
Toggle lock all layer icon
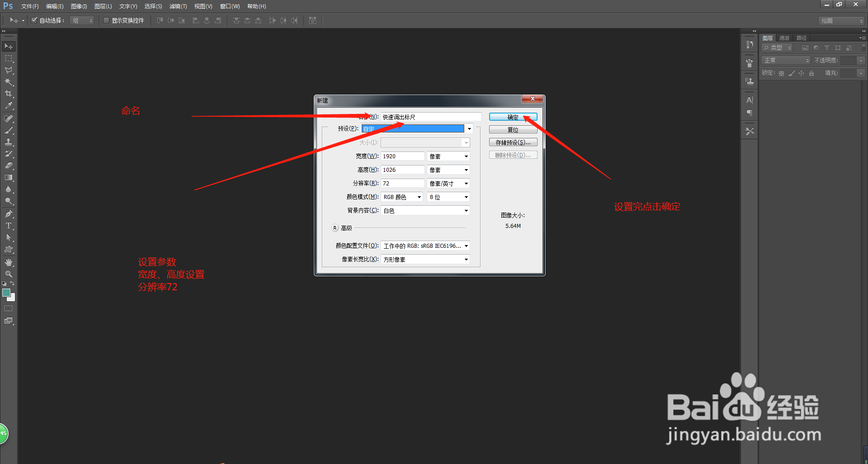point(811,73)
